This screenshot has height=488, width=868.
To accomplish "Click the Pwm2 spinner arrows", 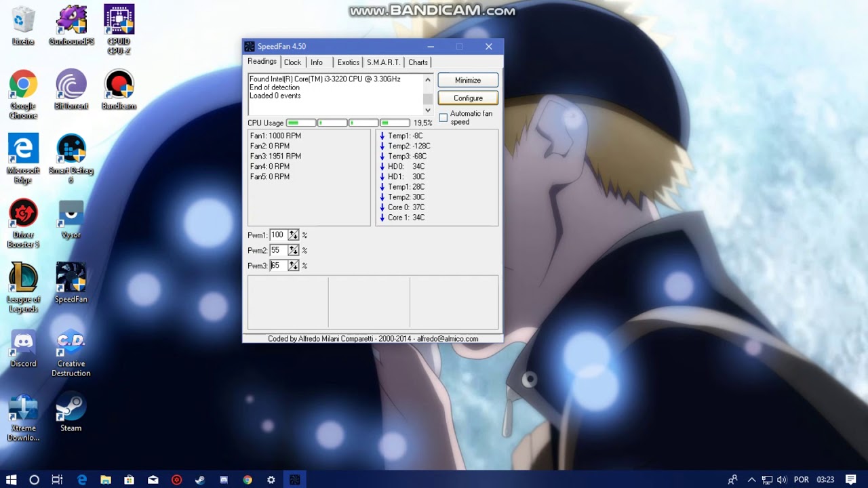I will [293, 250].
